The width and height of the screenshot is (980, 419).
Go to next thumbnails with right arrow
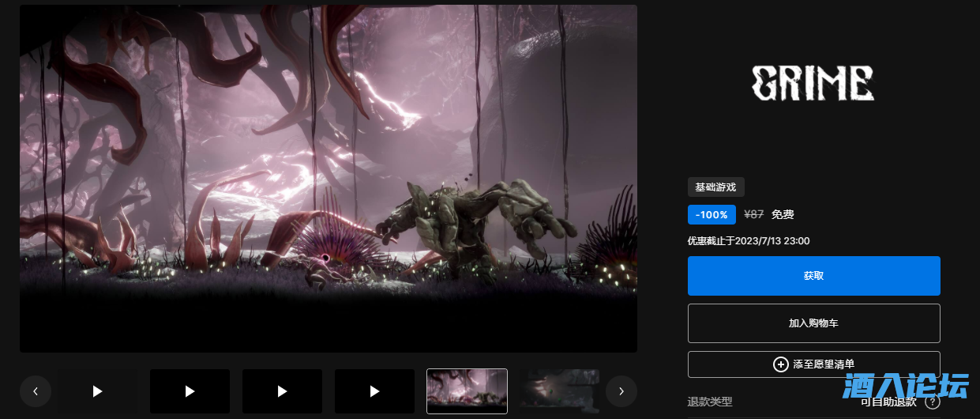[x=621, y=391]
